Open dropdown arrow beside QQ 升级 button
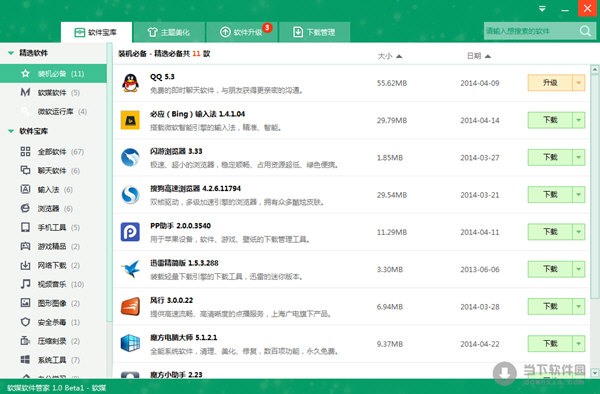Image resolution: width=600 pixels, height=394 pixels. click(x=579, y=83)
